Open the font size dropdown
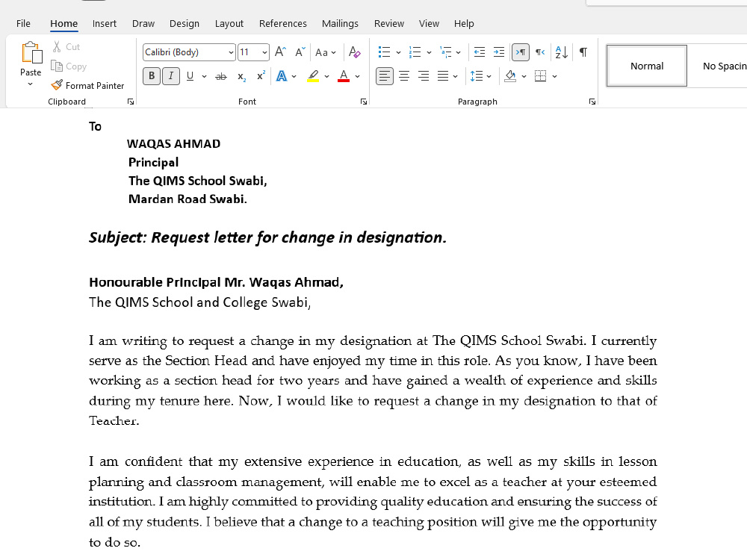The height and width of the screenshot is (560, 747). pyautogui.click(x=264, y=52)
